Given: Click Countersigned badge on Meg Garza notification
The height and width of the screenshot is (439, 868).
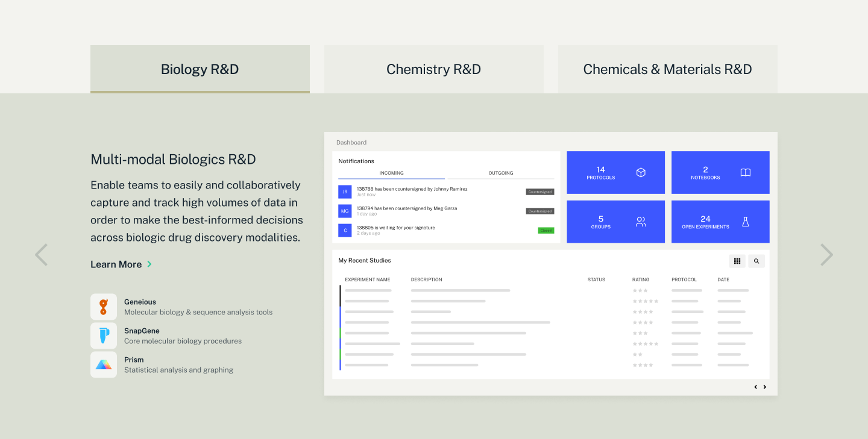Looking at the screenshot, I should tap(540, 211).
